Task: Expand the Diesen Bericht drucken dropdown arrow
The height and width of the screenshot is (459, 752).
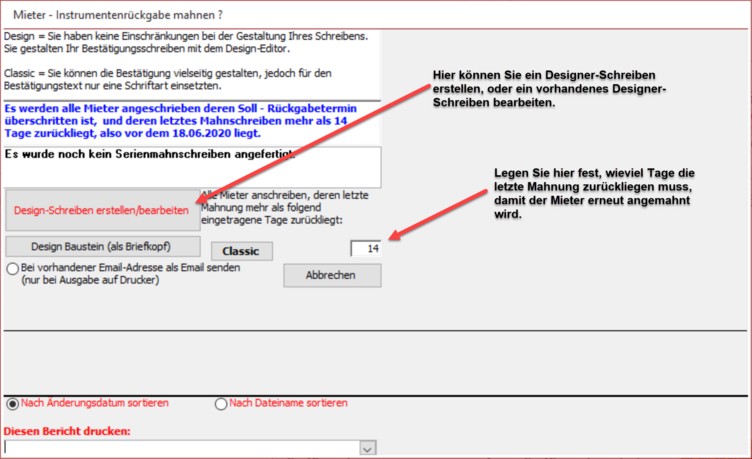Action: coord(367,449)
